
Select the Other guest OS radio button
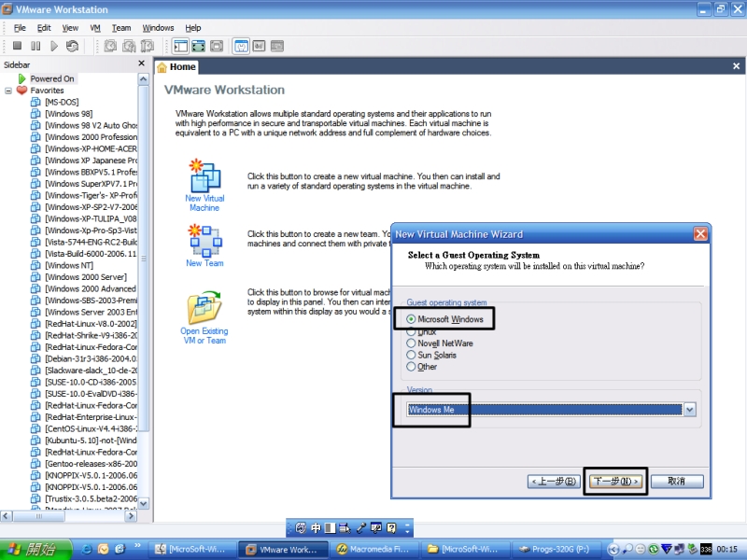point(411,367)
